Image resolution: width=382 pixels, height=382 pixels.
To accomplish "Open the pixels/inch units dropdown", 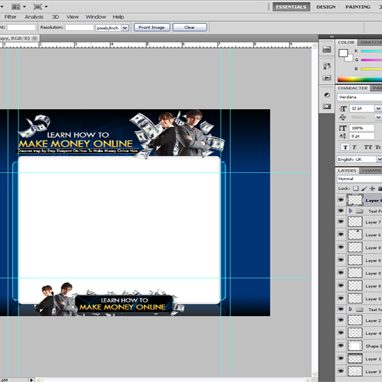I will 125,28.
